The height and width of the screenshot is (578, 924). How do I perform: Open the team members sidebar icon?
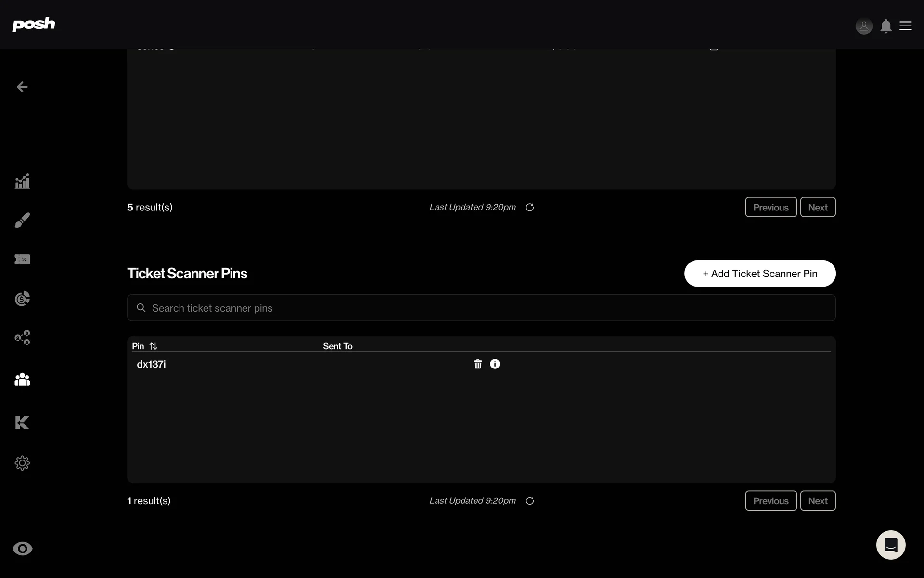click(22, 380)
